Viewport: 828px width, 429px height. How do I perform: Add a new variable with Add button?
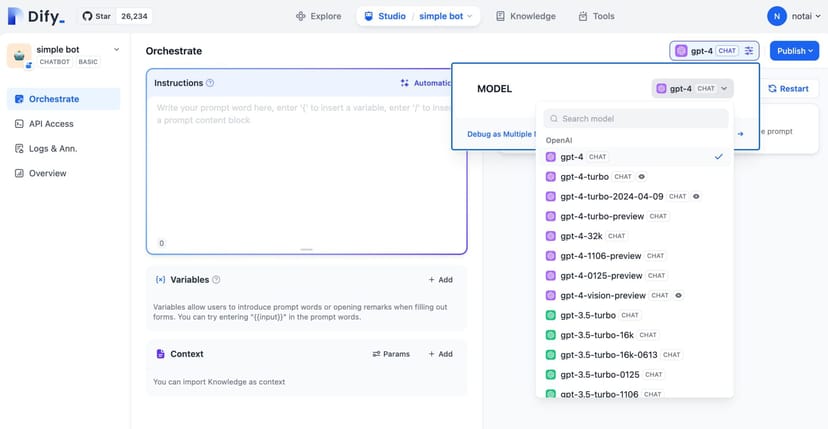pos(440,280)
